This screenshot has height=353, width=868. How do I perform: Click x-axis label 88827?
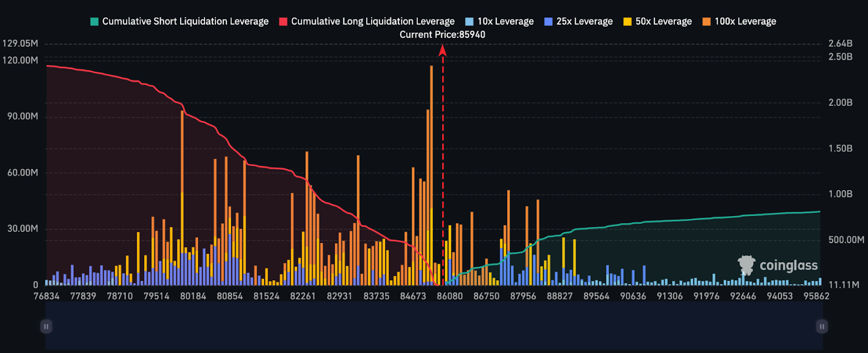pyautogui.click(x=559, y=296)
